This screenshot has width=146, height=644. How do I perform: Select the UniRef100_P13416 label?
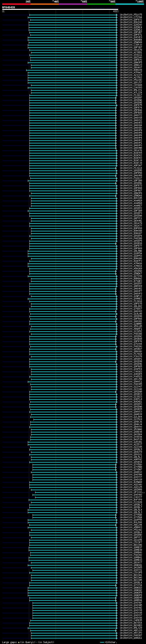click(x=131, y=301)
